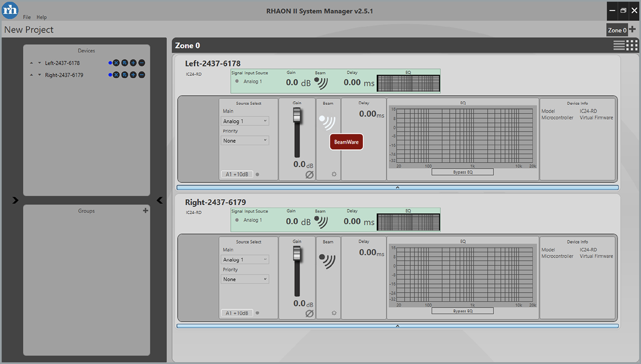Click the delay value field for Left-2437-6178

368,114
